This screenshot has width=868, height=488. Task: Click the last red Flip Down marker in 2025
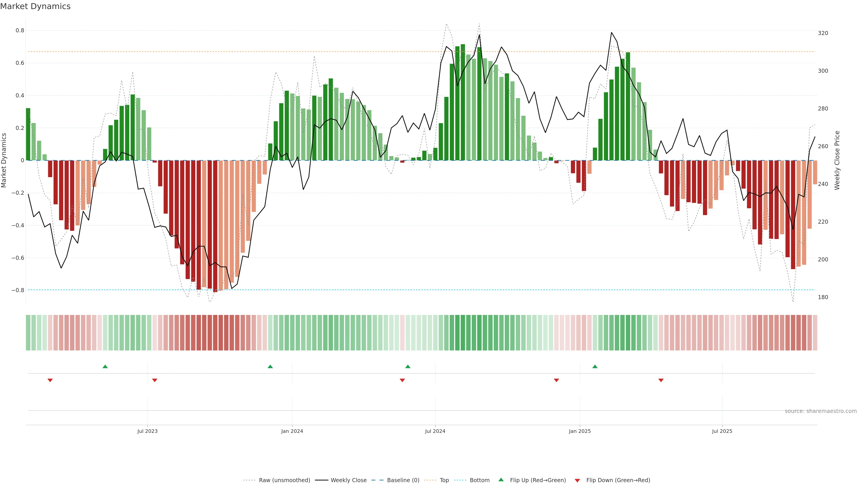click(661, 380)
